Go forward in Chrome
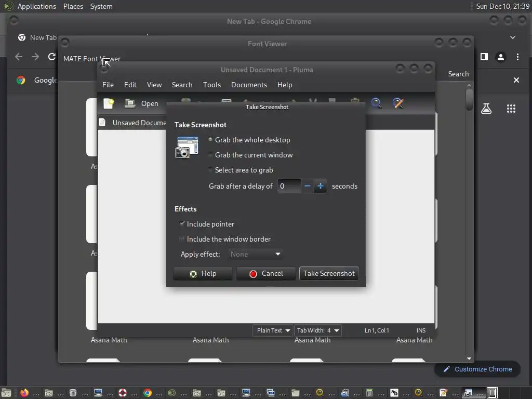The width and height of the screenshot is (532, 399). 35,57
